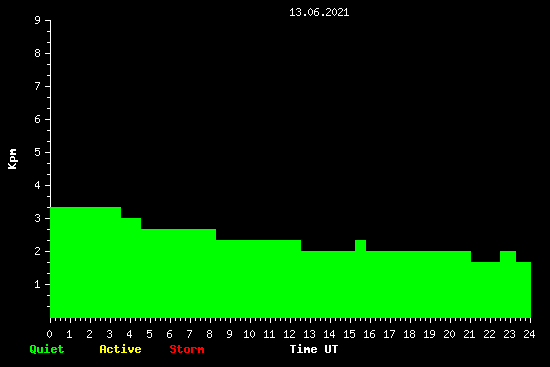The image size is (550, 367).
Task: Click the 5 value on Kpm axis
Action: pyautogui.click(x=38, y=153)
